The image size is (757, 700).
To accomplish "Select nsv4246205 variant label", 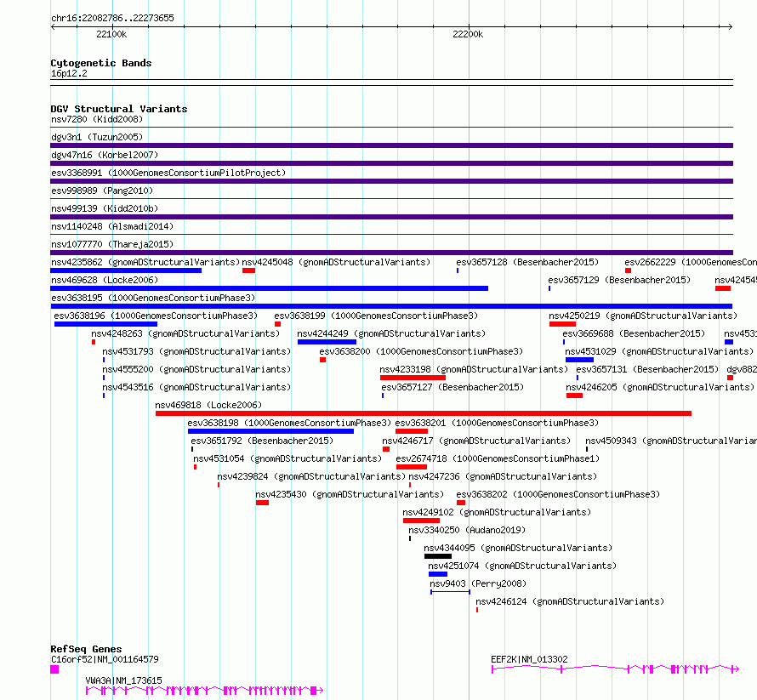I will coord(660,387).
